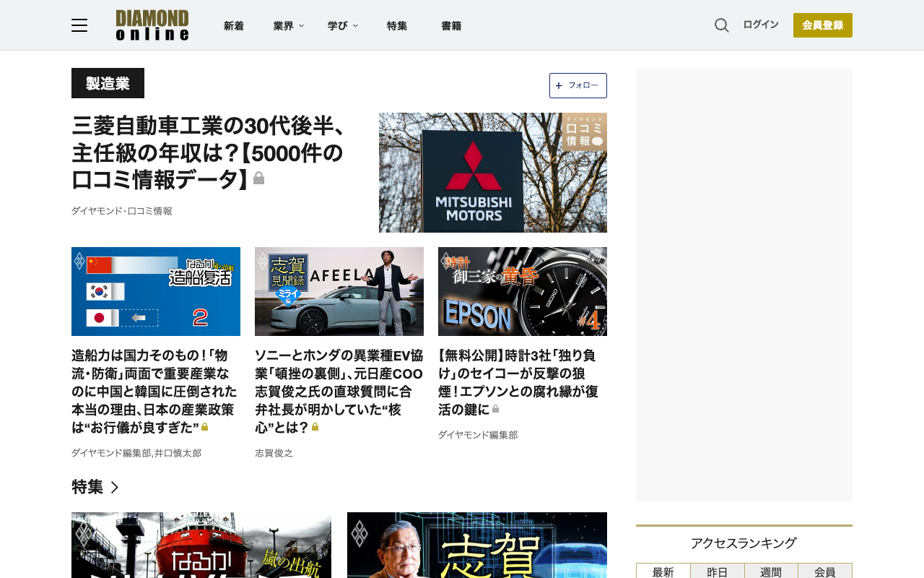Screen dimensions: 924x578
Task: Select the 会員 ranking tab
Action: pyautogui.click(x=825, y=571)
